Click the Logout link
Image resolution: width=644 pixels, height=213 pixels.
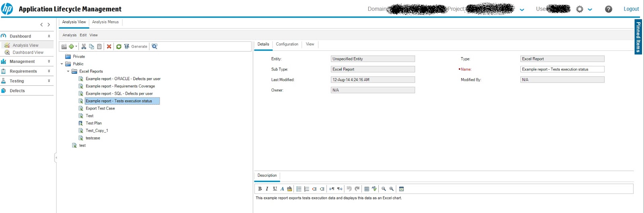click(631, 9)
